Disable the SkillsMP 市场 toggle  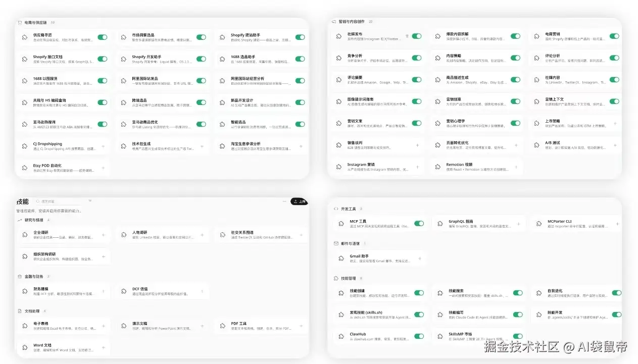(518, 336)
